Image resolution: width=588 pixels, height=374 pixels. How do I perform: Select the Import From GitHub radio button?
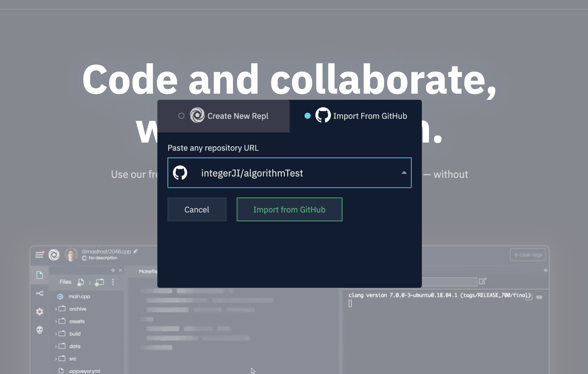308,116
